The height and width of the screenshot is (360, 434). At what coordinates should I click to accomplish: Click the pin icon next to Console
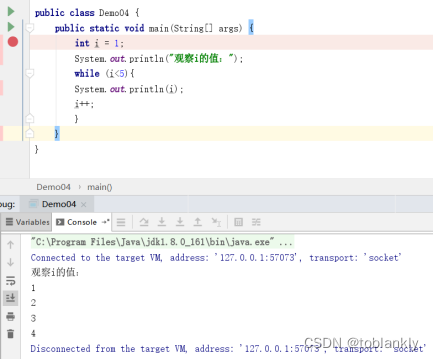coord(106,222)
